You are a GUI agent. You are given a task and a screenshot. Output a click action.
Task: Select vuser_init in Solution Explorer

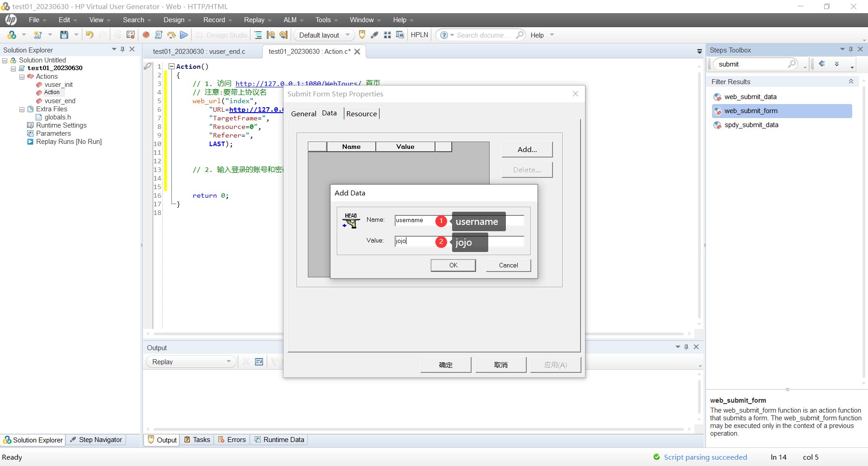click(58, 85)
